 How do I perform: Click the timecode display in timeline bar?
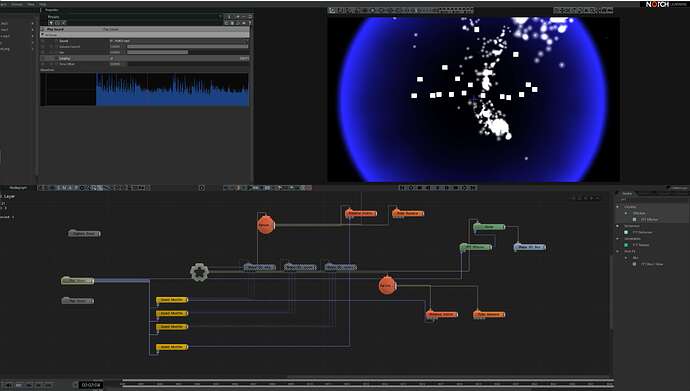pos(91,385)
